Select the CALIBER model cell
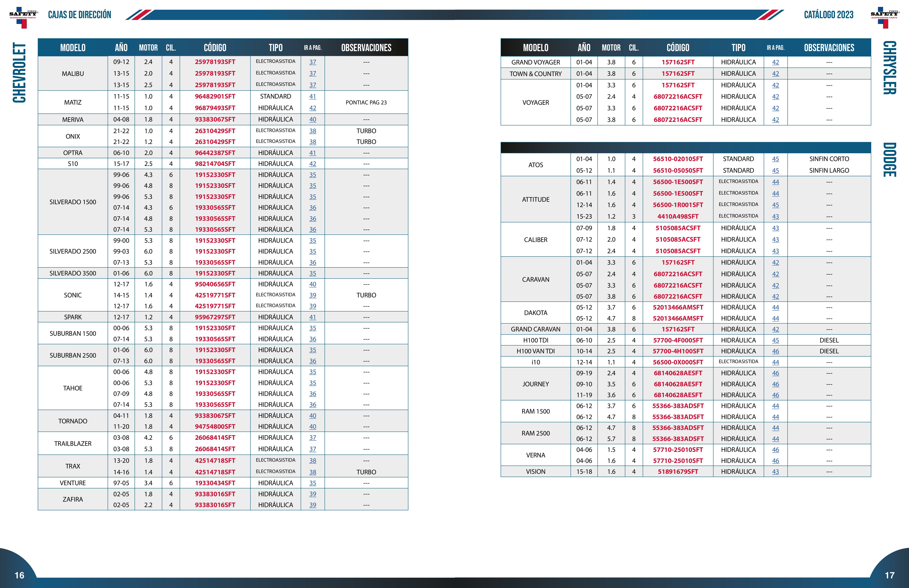Screen dimensions: 909x588 536,240
